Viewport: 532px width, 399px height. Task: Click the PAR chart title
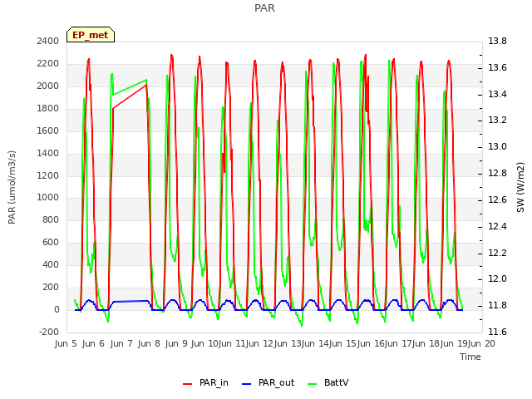point(264,8)
